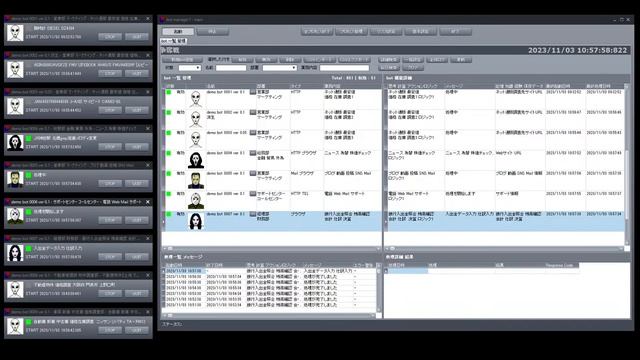Click the alien avatar in the demo bot 0003 list row
This screenshot has height=360, width=640.
point(196,140)
